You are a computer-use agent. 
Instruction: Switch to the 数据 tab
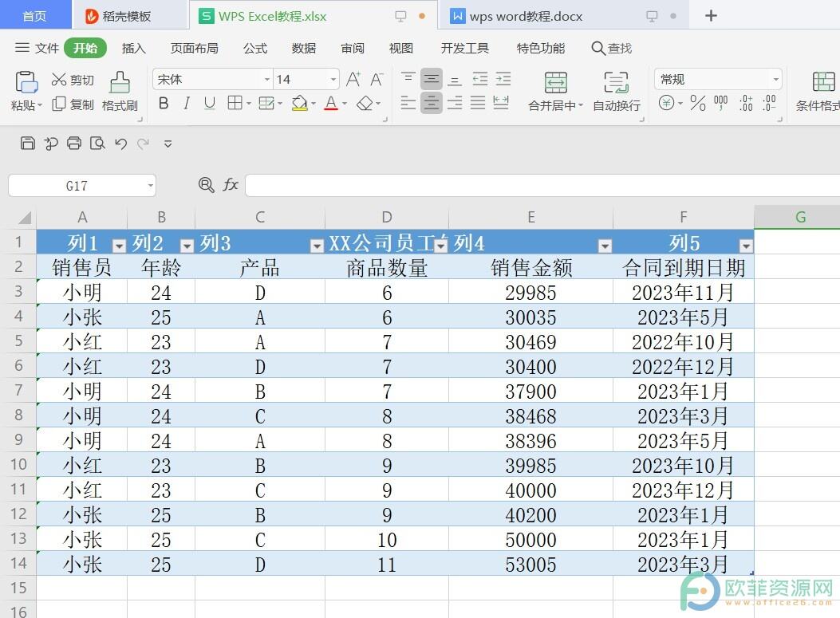[304, 48]
